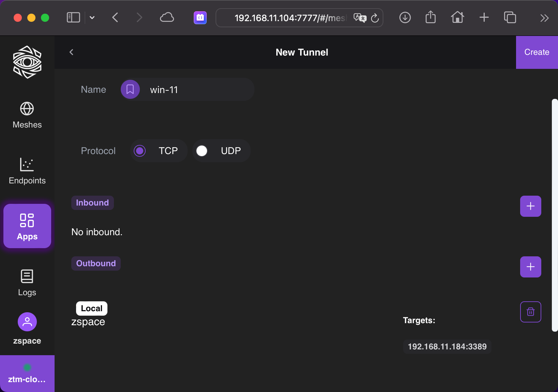Viewport: 558px width, 392px height.
Task: Select the UDP protocol option
Action: (202, 151)
